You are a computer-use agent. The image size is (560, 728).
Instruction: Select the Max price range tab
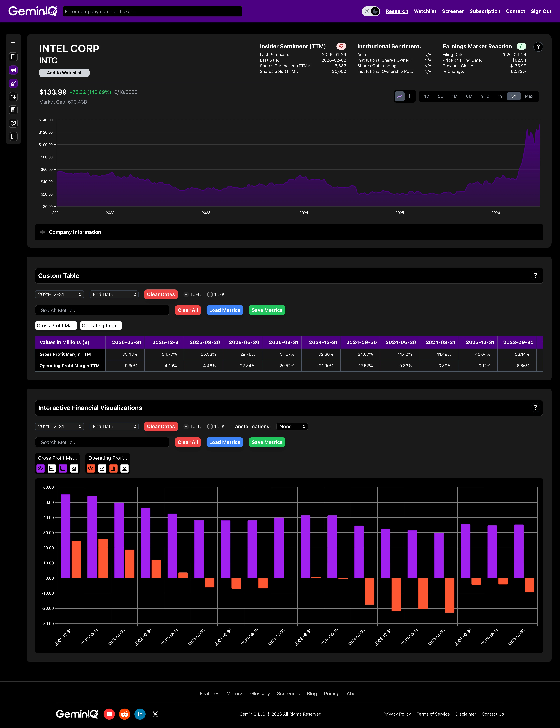pos(529,96)
